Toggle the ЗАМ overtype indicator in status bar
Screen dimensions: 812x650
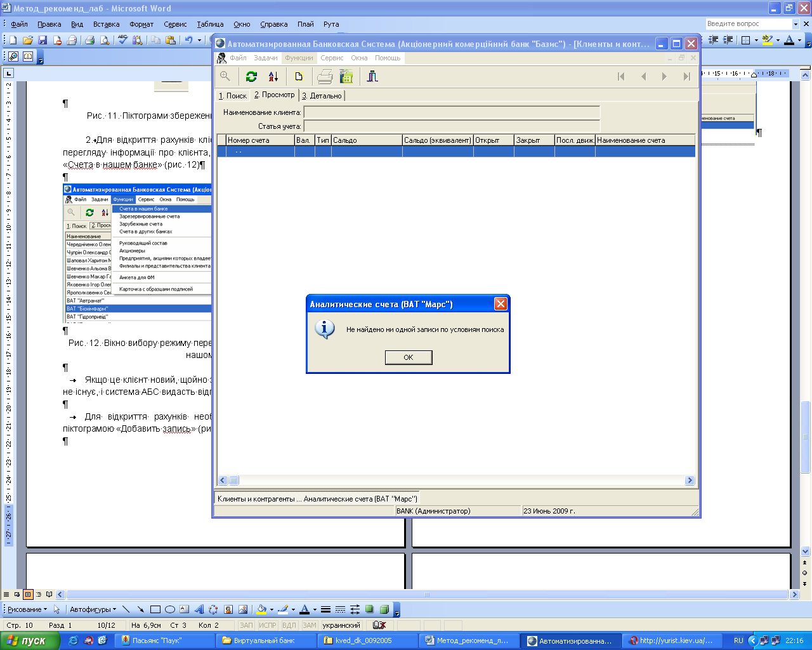pyautogui.click(x=309, y=625)
